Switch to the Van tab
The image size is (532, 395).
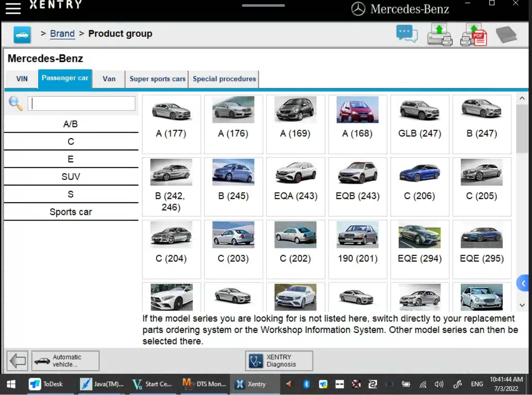coord(109,79)
